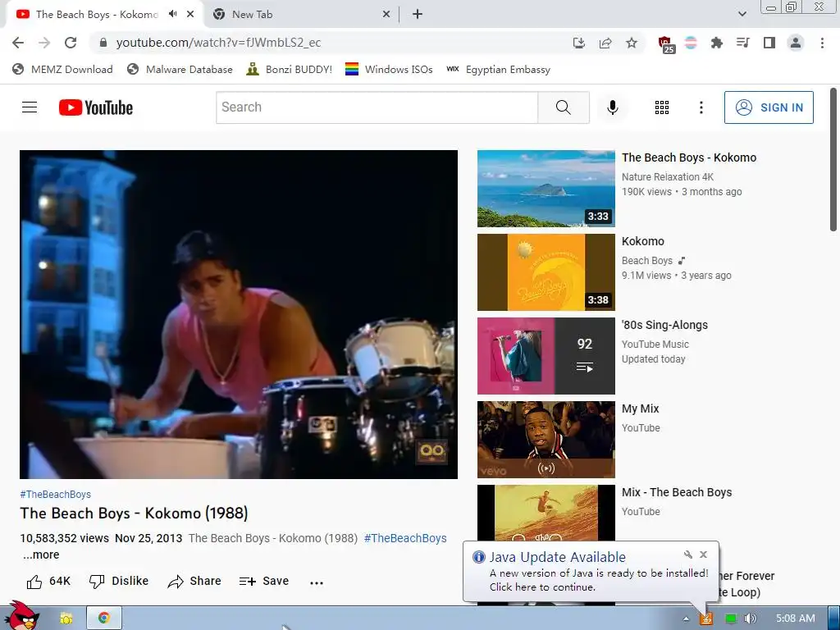Image resolution: width=840 pixels, height=630 pixels.
Task: Click the YouTube Search input field
Action: click(x=377, y=107)
